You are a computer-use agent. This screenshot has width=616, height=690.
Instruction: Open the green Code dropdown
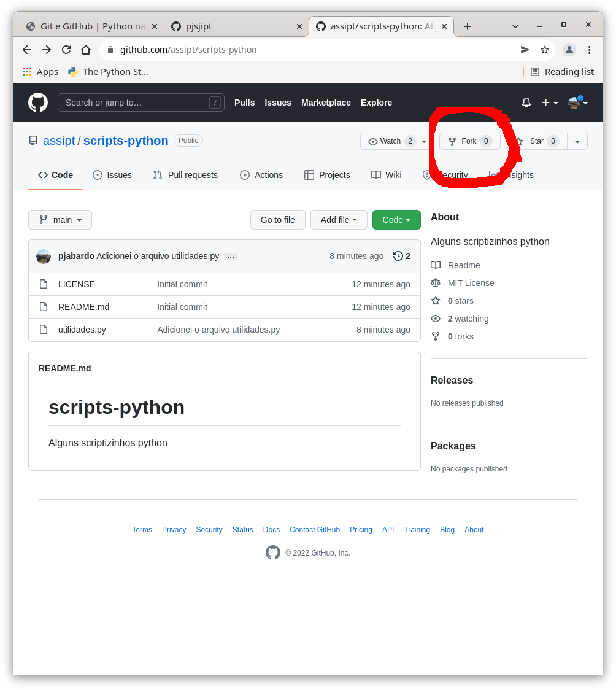[x=396, y=220]
